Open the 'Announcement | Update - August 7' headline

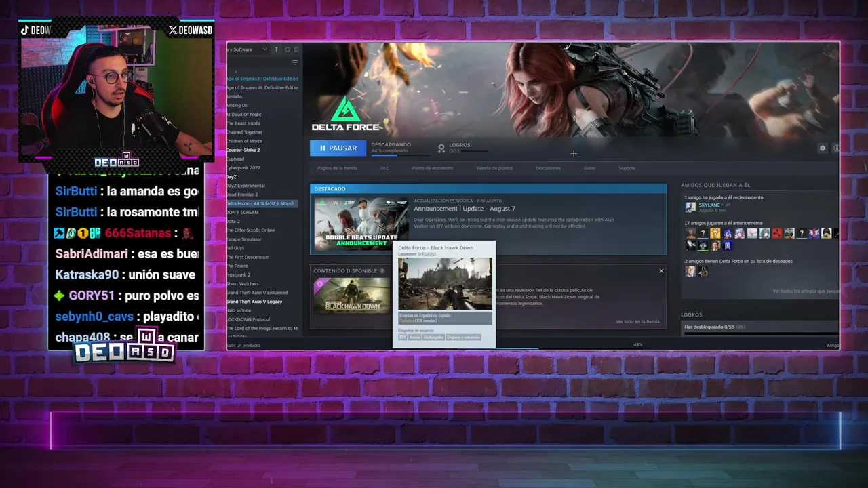point(465,209)
